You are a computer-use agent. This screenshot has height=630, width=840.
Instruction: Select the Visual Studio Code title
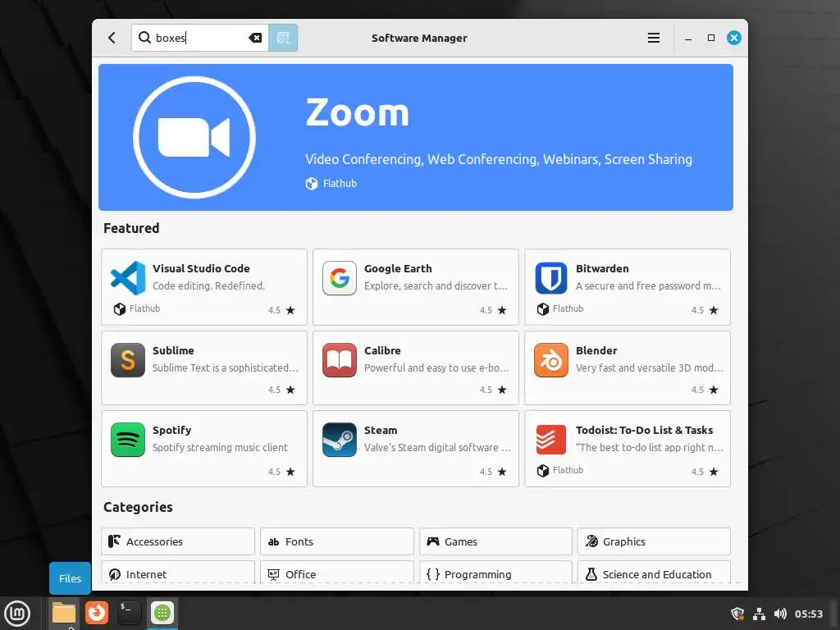coord(201,268)
